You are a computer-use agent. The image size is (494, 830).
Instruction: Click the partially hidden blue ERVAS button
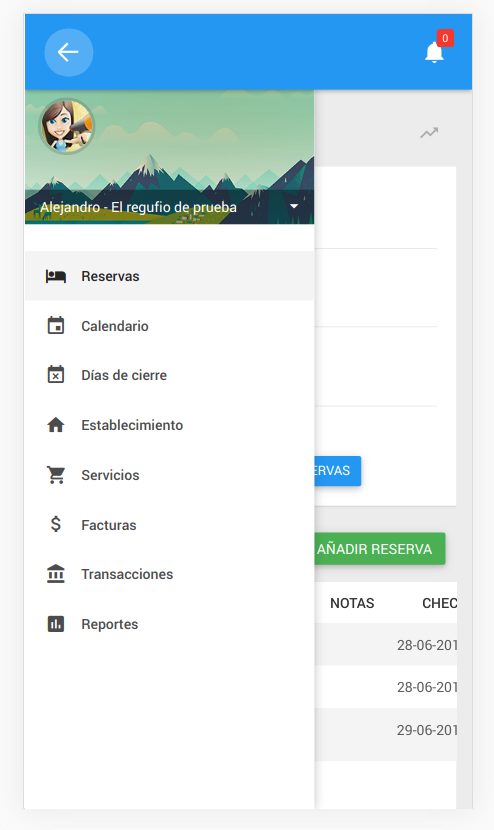click(338, 471)
